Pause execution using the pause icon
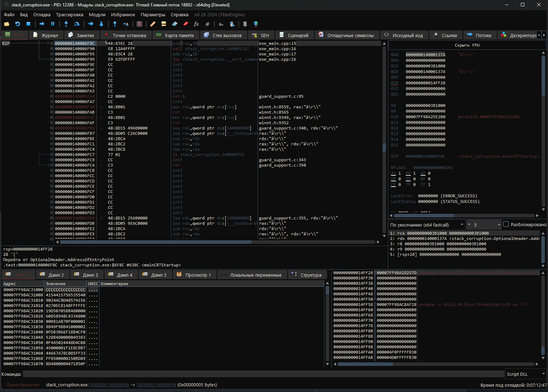Viewport: 548px width, 392px height. pyautogui.click(x=53, y=24)
